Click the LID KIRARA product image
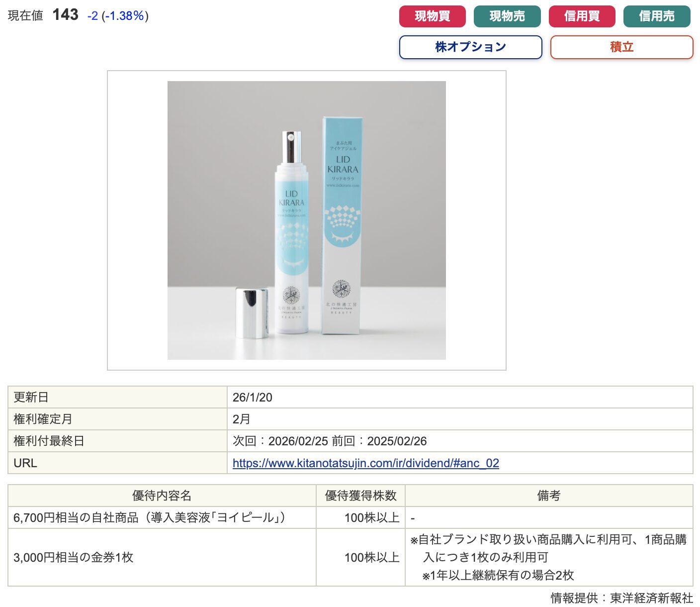Viewport: 700px width, 607px height. tap(307, 220)
